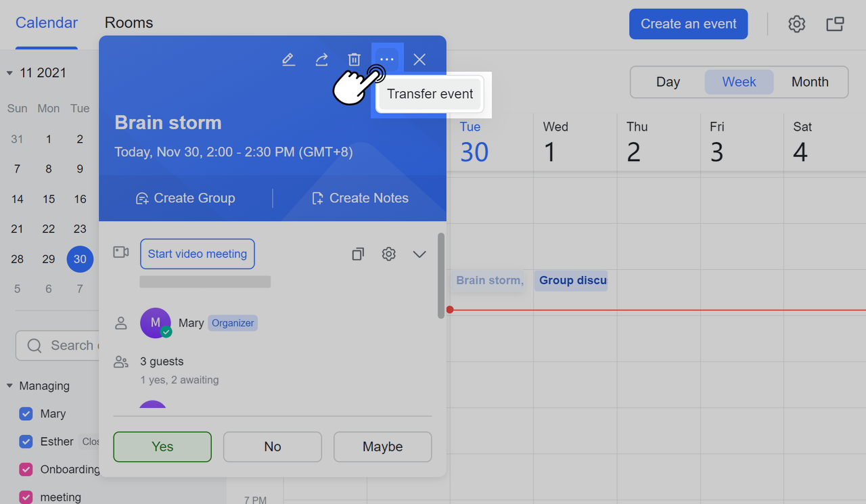The width and height of the screenshot is (866, 504).
Task: Toggle the Esther calendar checkbox
Action: pyautogui.click(x=26, y=442)
